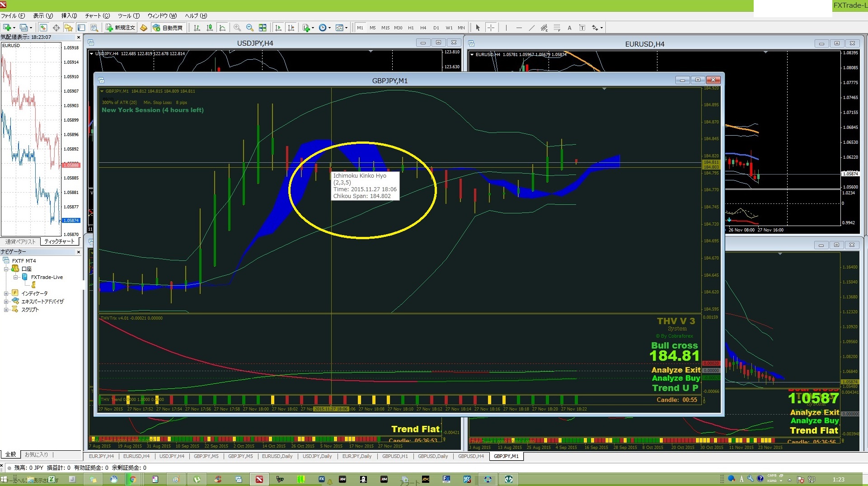Click the tile windows icon

pyautogui.click(x=263, y=28)
